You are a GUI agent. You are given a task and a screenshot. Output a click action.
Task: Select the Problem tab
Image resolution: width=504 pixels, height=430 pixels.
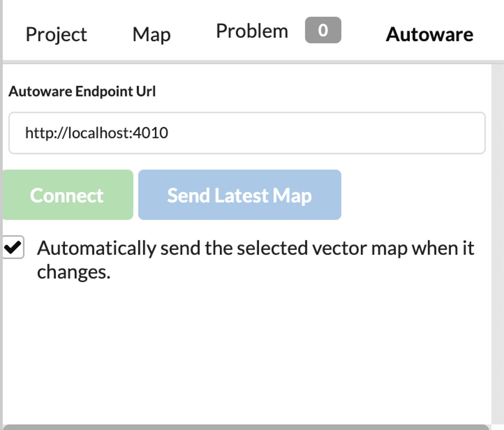pyautogui.click(x=251, y=31)
